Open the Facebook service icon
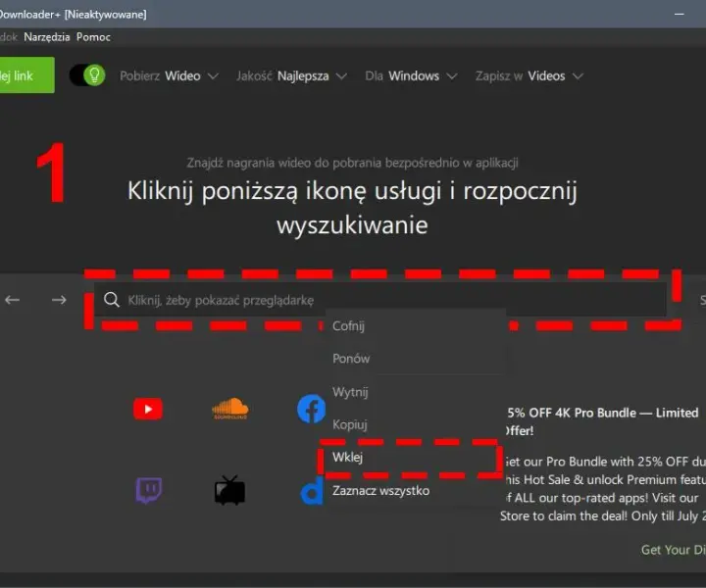This screenshot has height=588, width=706. [311, 409]
